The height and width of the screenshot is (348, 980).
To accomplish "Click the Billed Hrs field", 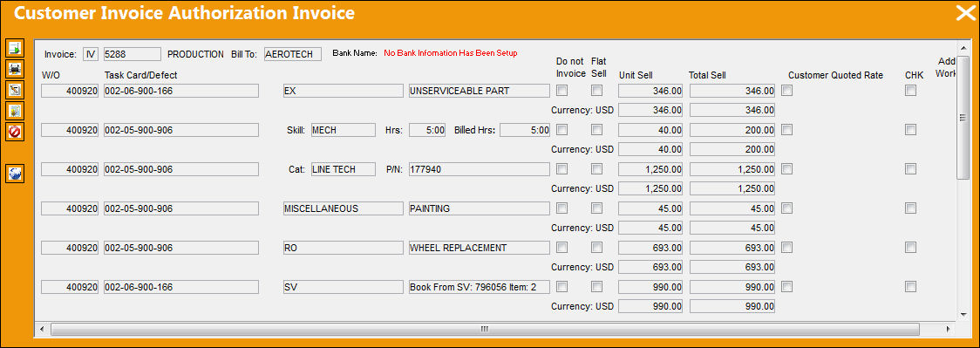I will pos(524,130).
